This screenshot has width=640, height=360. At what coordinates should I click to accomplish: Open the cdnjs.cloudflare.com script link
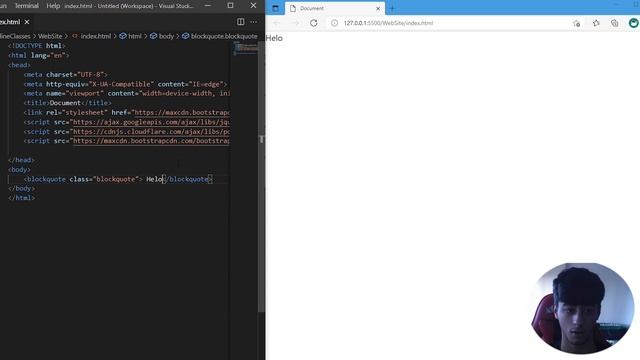click(151, 131)
